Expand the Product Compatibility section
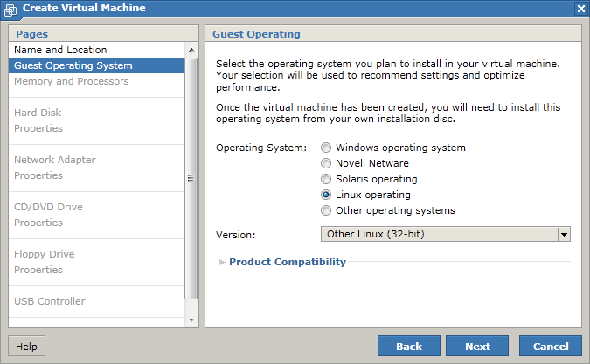Image resolution: width=590 pixels, height=364 pixels. tap(287, 262)
